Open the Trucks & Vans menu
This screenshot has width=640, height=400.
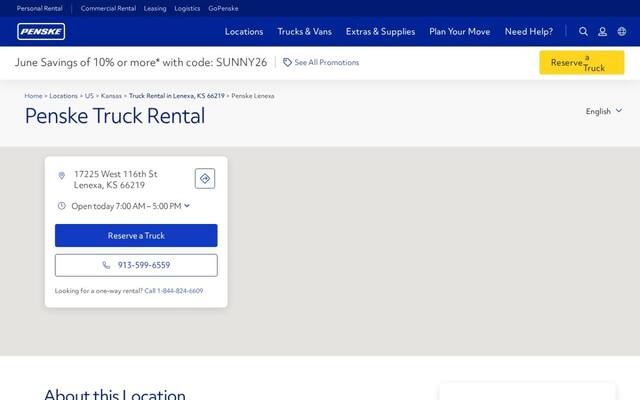pyautogui.click(x=304, y=31)
